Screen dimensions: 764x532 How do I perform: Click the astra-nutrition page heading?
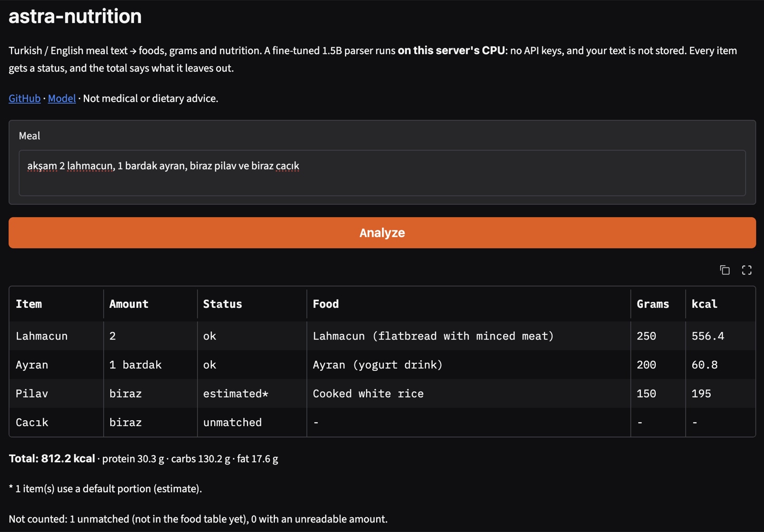pyautogui.click(x=75, y=16)
